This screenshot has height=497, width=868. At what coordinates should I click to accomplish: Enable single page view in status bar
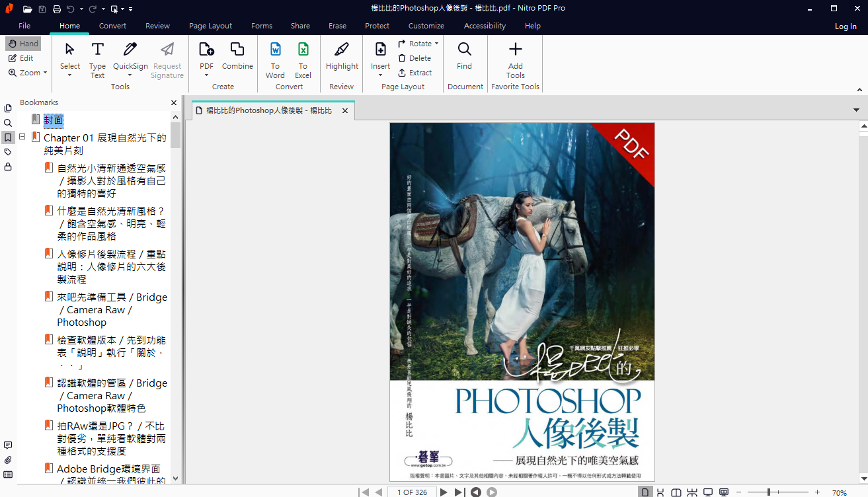point(644,492)
